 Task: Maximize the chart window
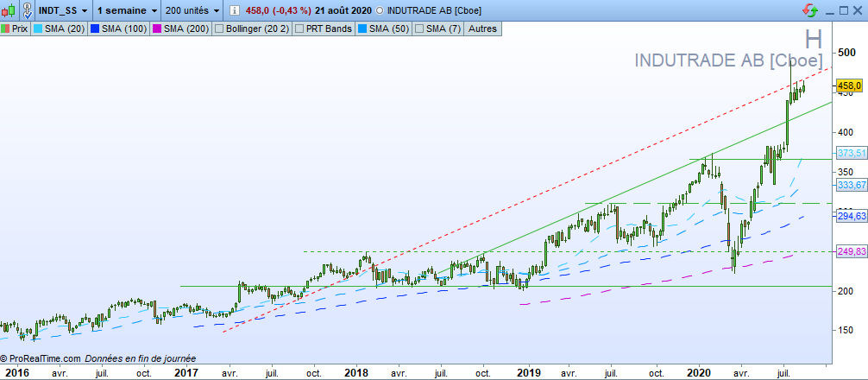844,10
